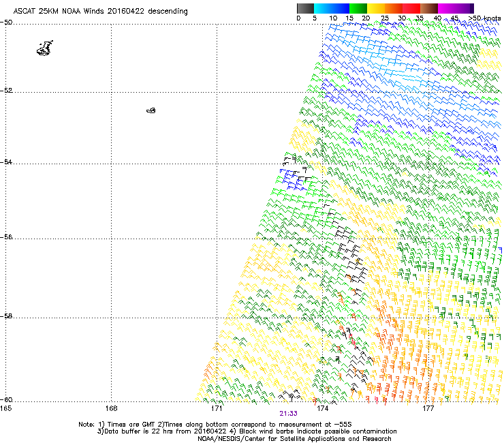Click the purple '21:33' pass time marker

pos(288,414)
